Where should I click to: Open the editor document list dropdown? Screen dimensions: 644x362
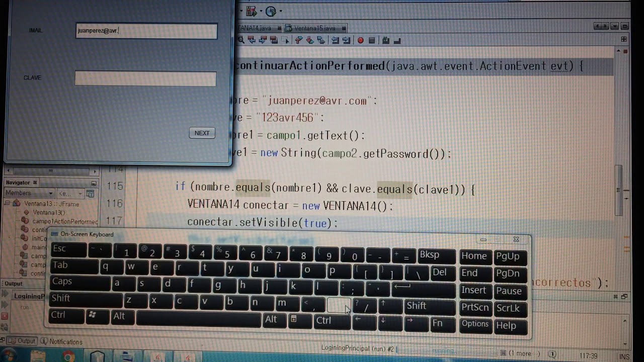[x=615, y=26]
